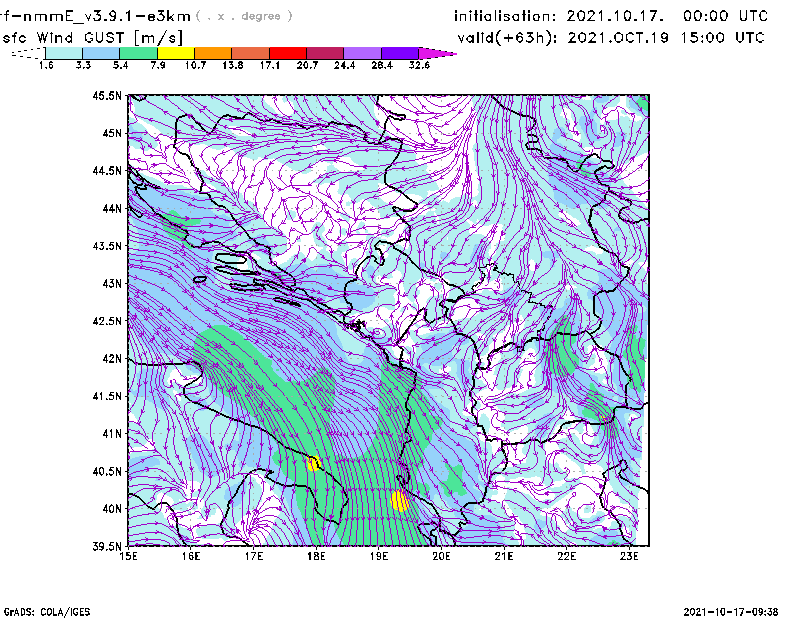The height and width of the screenshot is (618, 800).
Task: Click the valid date '2021.OCT.19'
Action: pyautogui.click(x=618, y=38)
